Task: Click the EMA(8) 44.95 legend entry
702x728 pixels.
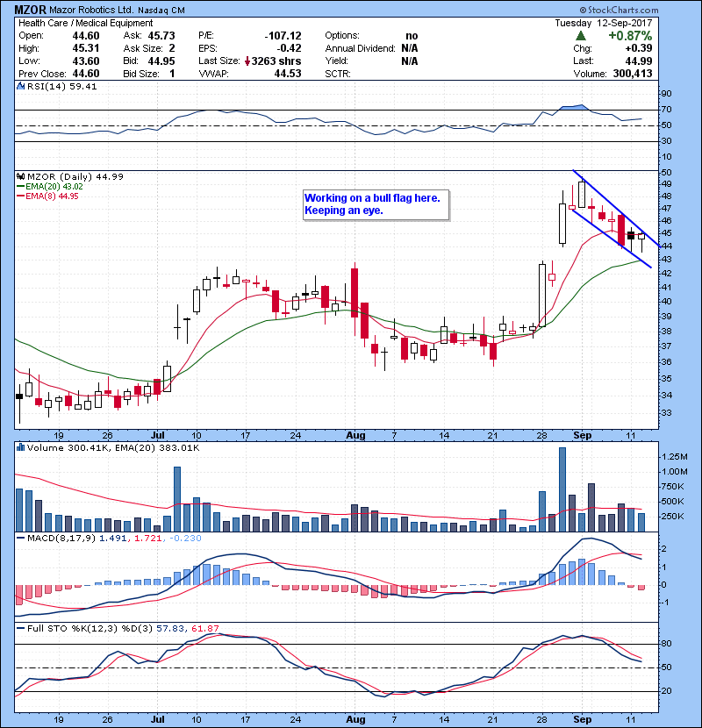Action: tap(48, 196)
